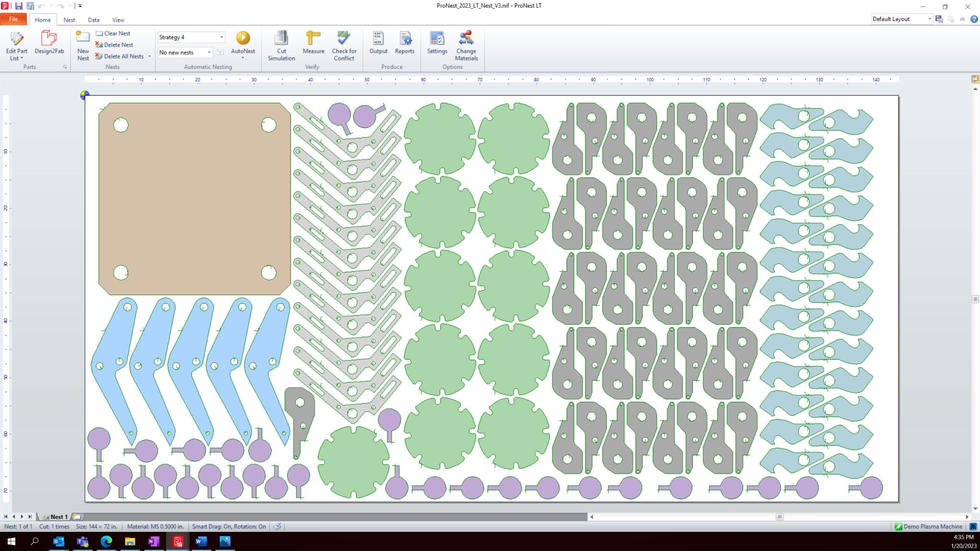Click the horizontal scrollbar thumb

tap(780, 517)
